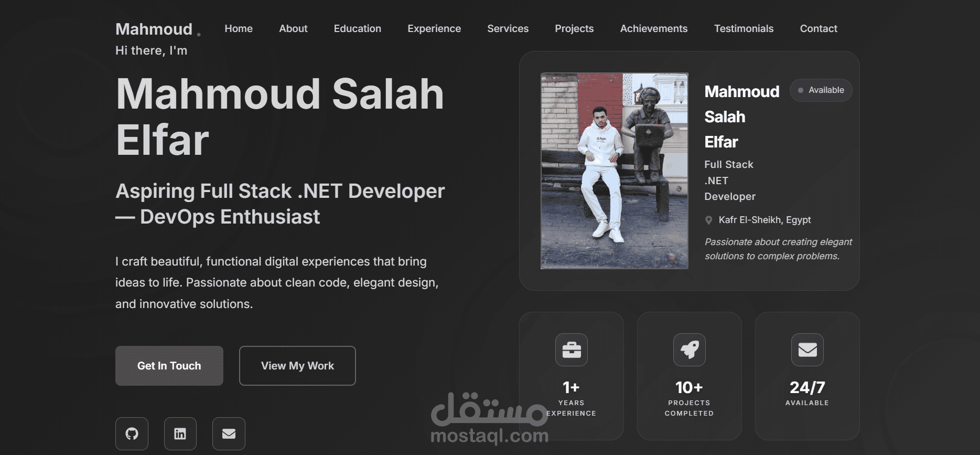Go to Achievements section
This screenshot has height=455, width=980.
[654, 29]
